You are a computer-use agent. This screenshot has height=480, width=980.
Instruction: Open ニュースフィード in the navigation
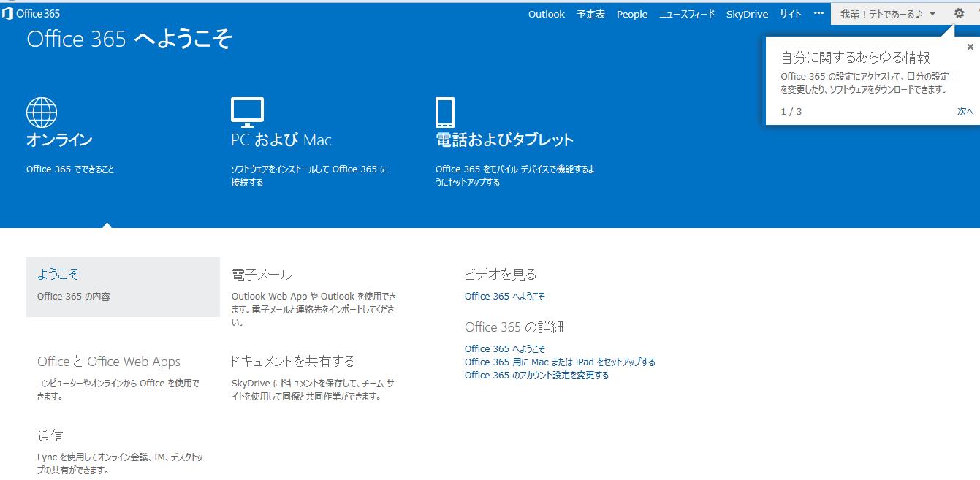tap(687, 14)
